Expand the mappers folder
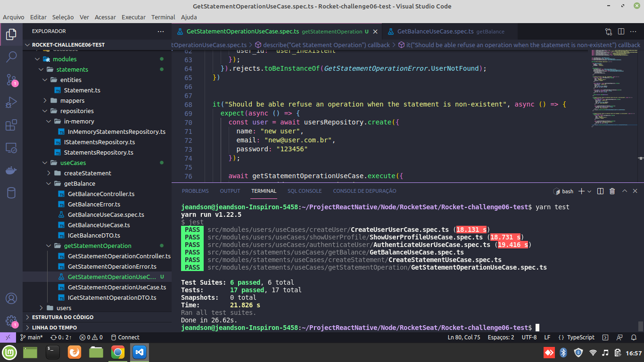Viewport: 644px width, 362px height. click(x=72, y=100)
